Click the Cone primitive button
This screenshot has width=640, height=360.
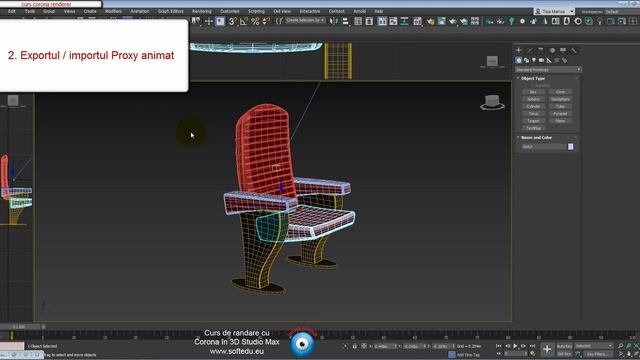point(560,92)
